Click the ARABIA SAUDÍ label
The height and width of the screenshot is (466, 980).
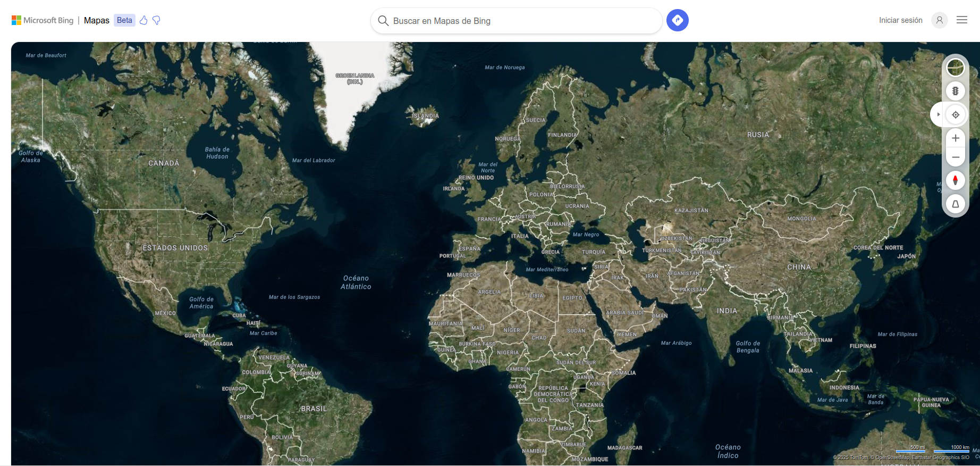point(624,313)
